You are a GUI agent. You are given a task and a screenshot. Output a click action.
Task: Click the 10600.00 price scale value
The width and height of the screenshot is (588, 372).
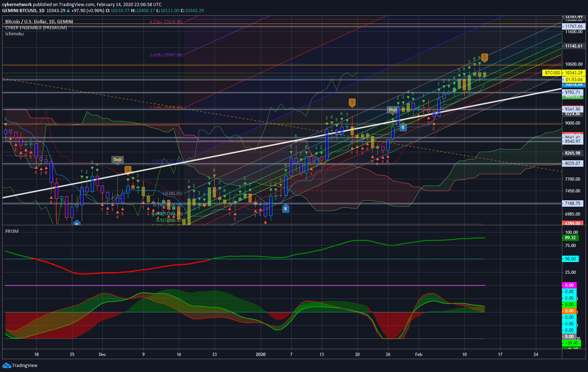(574, 64)
